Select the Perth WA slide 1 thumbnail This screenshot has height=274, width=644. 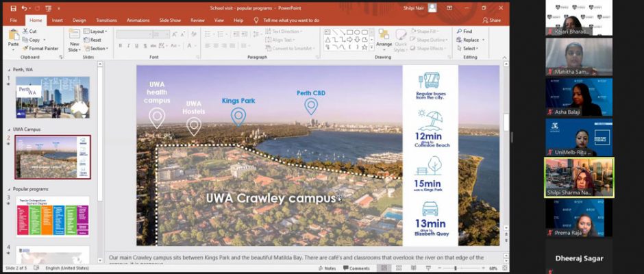click(53, 97)
